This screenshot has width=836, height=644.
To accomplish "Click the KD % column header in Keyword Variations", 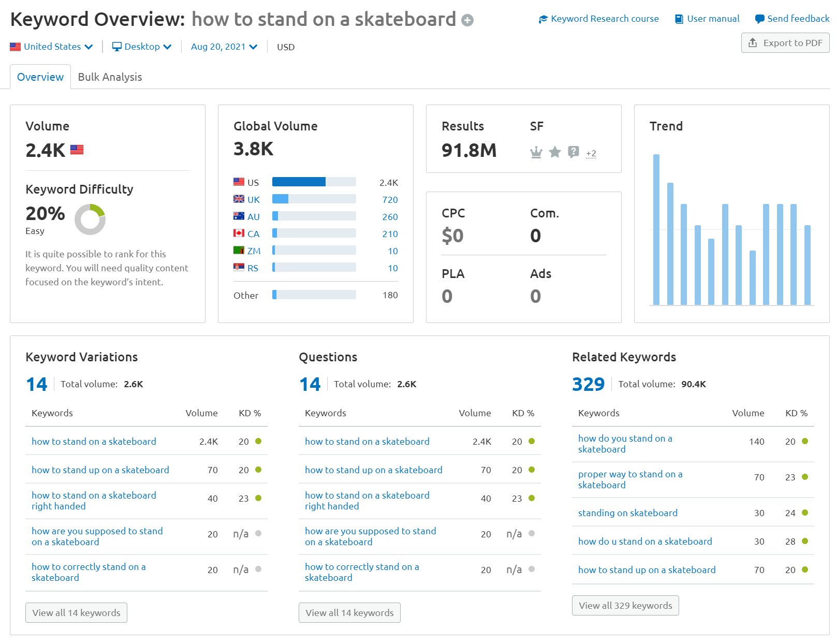I will tap(250, 413).
